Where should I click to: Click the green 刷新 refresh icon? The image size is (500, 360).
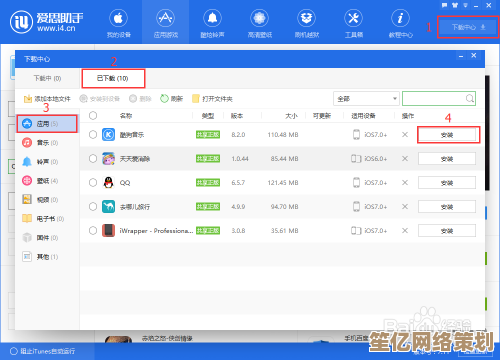tap(164, 99)
